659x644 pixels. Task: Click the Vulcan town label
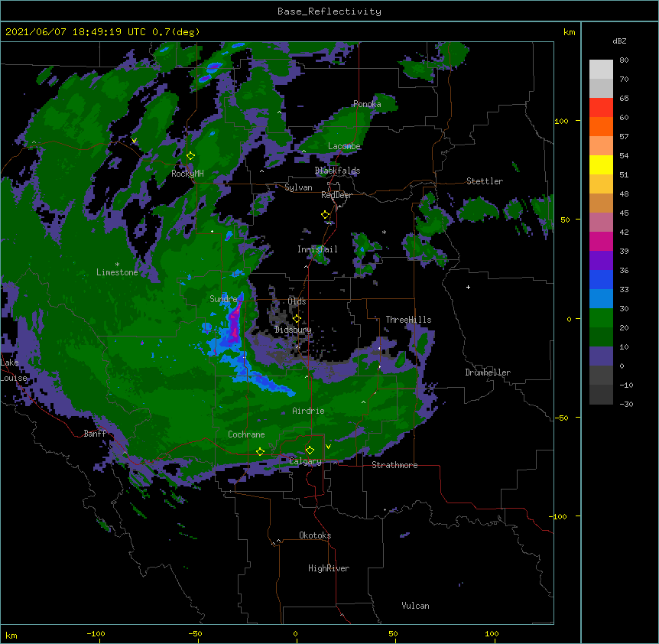pos(415,606)
